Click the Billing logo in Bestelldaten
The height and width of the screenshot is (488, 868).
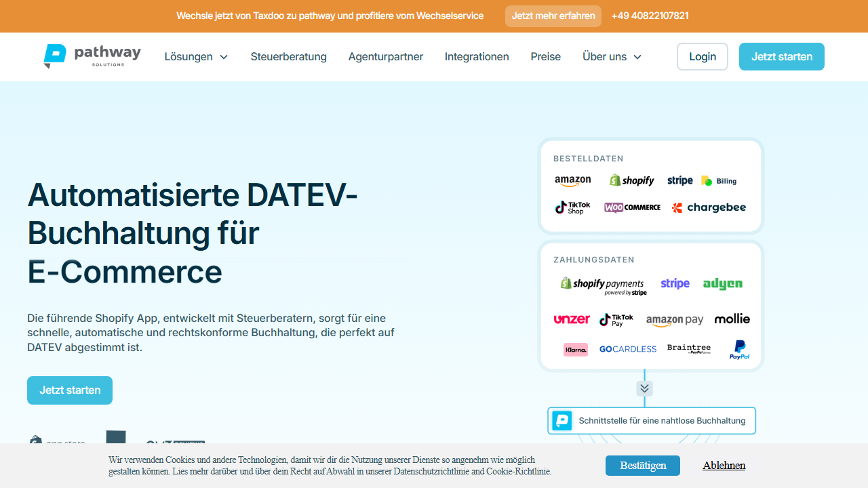(x=719, y=181)
